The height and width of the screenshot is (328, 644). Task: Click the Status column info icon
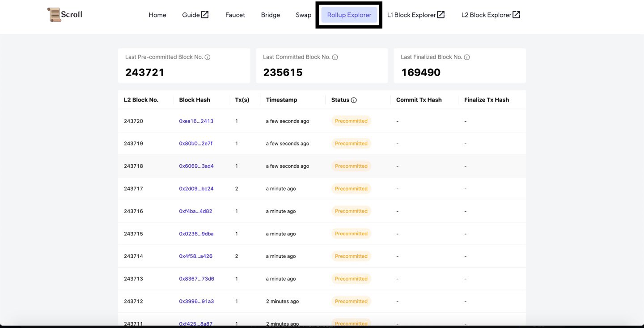click(x=354, y=100)
